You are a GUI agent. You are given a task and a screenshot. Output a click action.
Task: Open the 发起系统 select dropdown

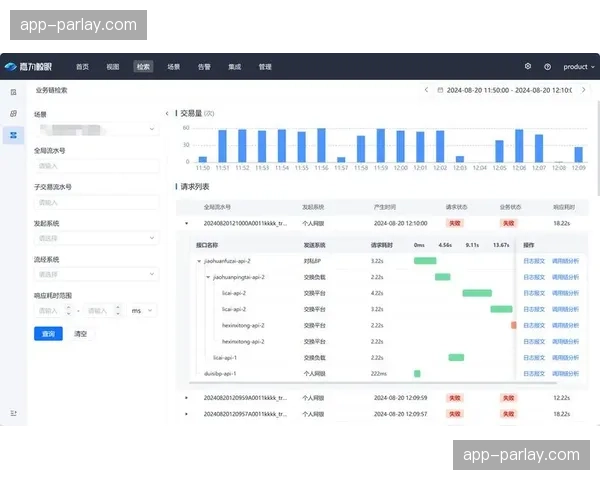96,238
